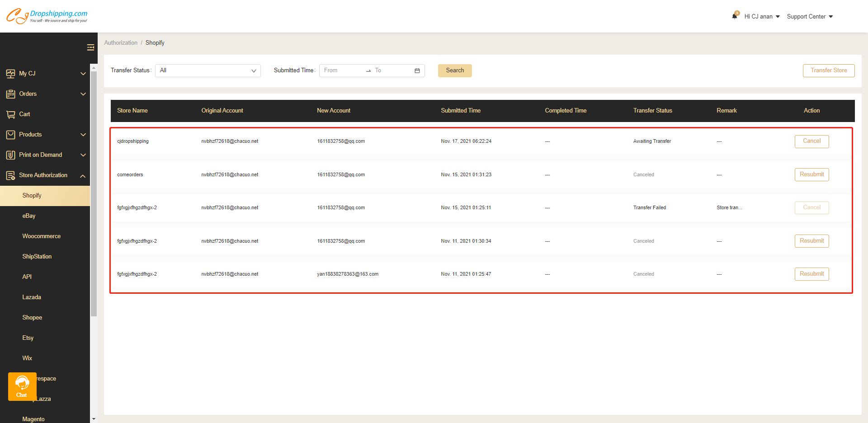Open the calendar picker for Submitted Time
This screenshot has height=423, width=868.
point(417,70)
